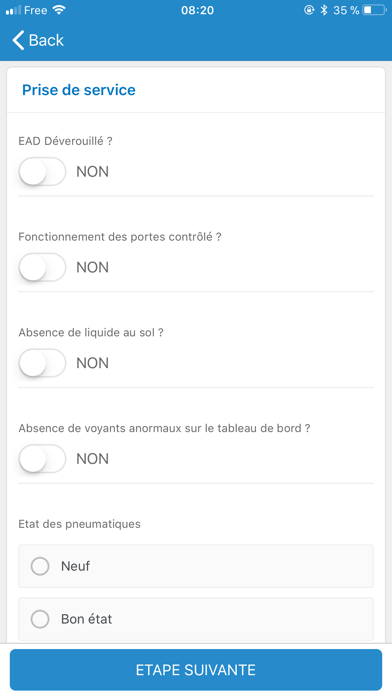Enable Fonctionnement des portes contrôlé switch

click(x=42, y=267)
